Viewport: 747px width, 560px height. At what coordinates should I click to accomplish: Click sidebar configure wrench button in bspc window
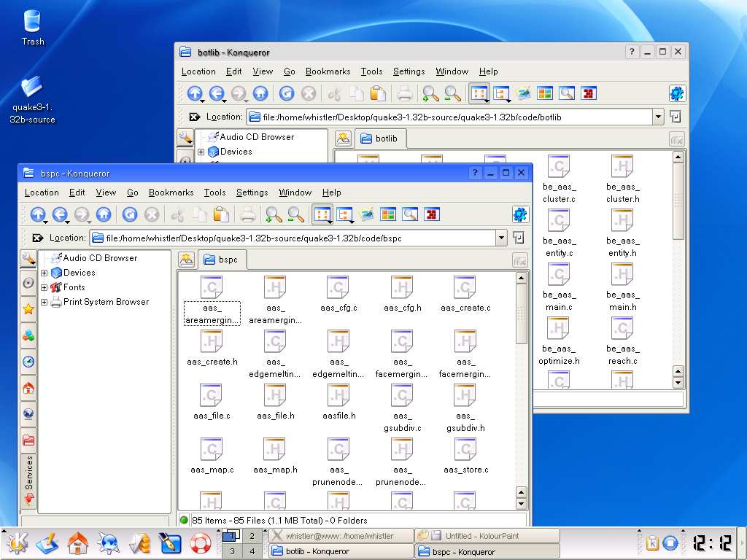click(x=28, y=259)
